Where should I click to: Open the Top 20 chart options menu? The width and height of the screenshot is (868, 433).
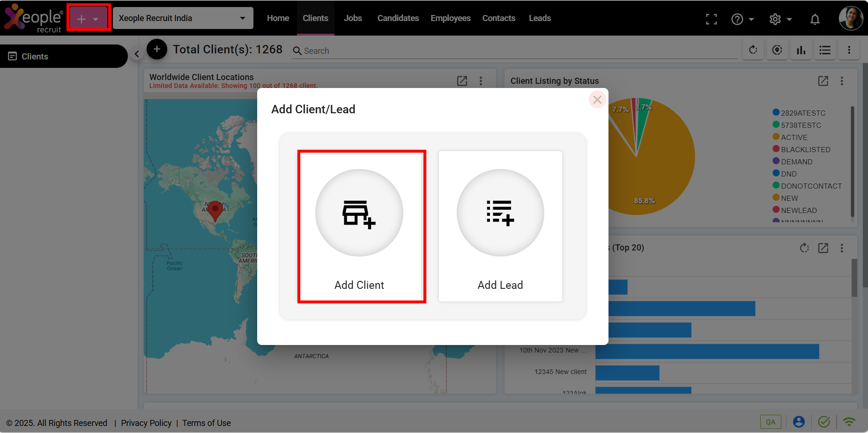(x=842, y=248)
